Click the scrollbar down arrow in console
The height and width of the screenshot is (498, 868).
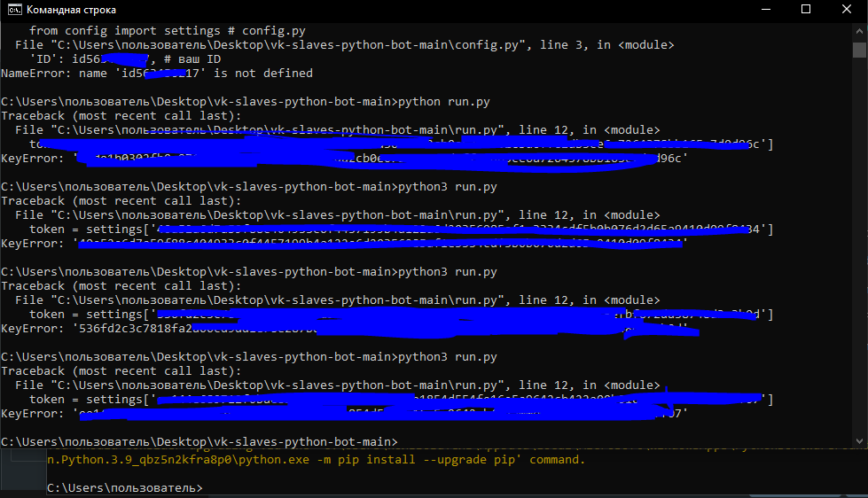pyautogui.click(x=859, y=441)
